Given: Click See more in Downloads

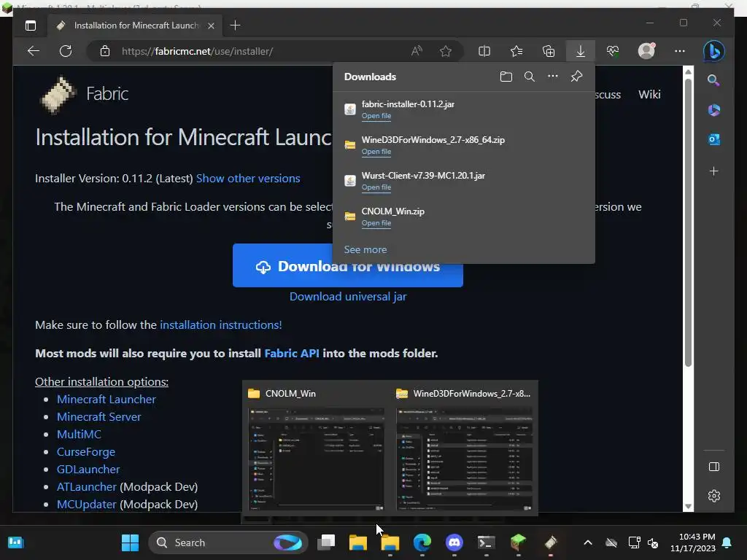Looking at the screenshot, I should point(365,249).
